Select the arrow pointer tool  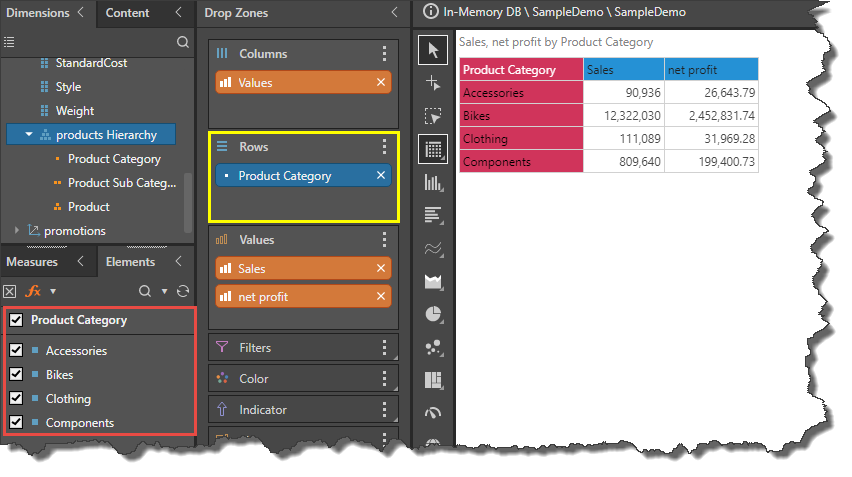coord(433,50)
